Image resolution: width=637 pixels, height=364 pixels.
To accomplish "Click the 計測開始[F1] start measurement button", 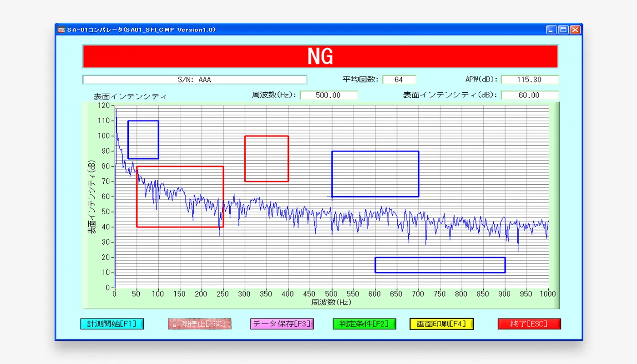I will pyautogui.click(x=112, y=324).
